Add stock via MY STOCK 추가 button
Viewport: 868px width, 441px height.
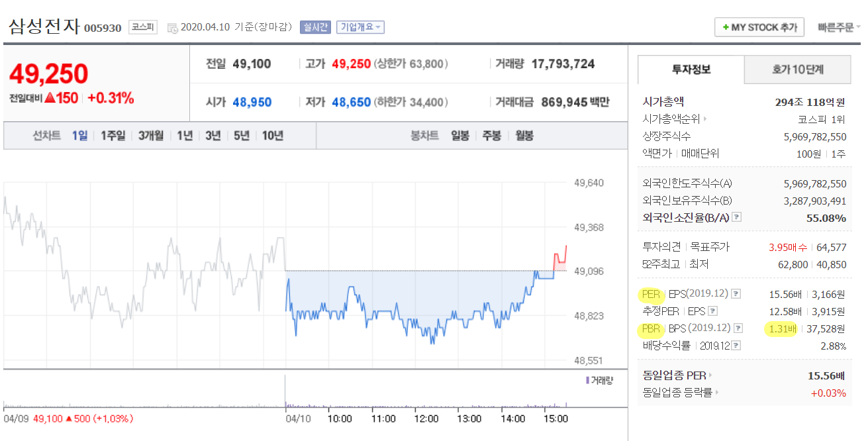point(759,27)
